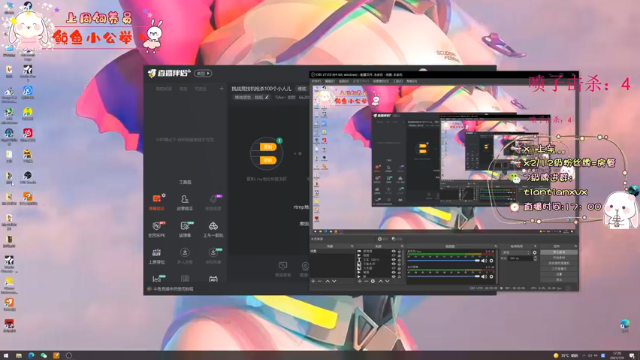Open the 类型 dropdown next to 直播伴侣 logo
Viewport: 640px width, 360px height.
point(203,73)
